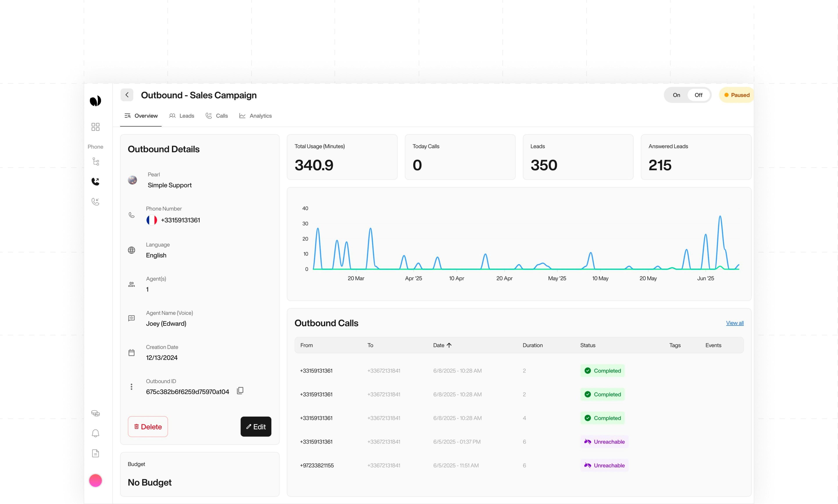The image size is (838, 504).
Task: Open the View all calls link
Action: (734, 323)
